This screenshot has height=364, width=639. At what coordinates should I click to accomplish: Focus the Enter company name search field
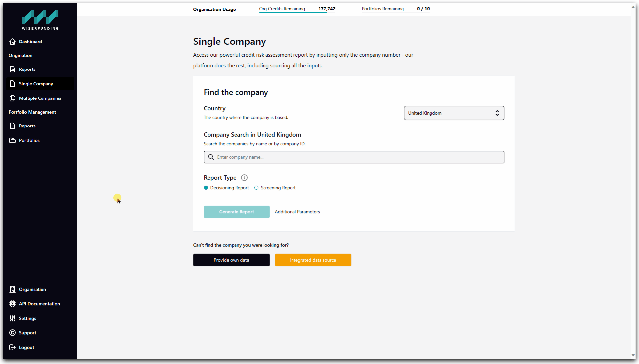(x=354, y=157)
